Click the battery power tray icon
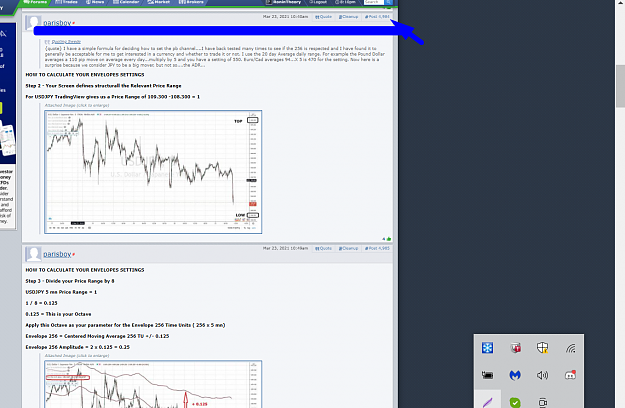Viewport: 625px width, 408px height. 487,375
